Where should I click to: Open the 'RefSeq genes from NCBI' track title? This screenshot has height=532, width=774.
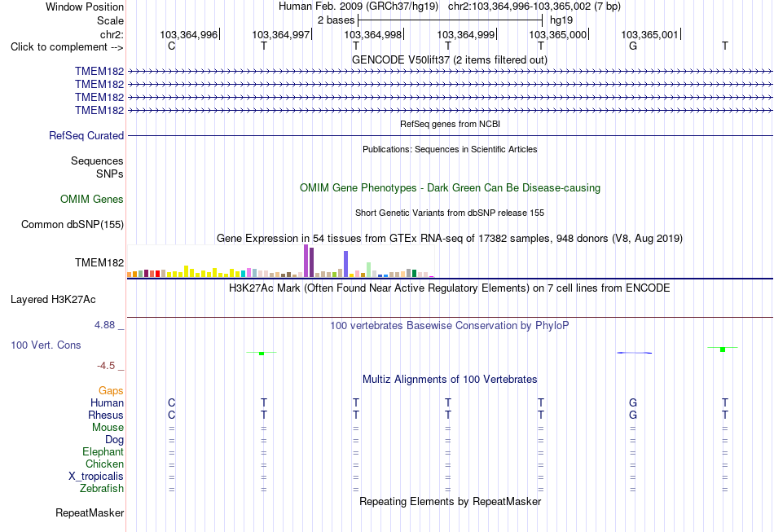tap(450, 124)
